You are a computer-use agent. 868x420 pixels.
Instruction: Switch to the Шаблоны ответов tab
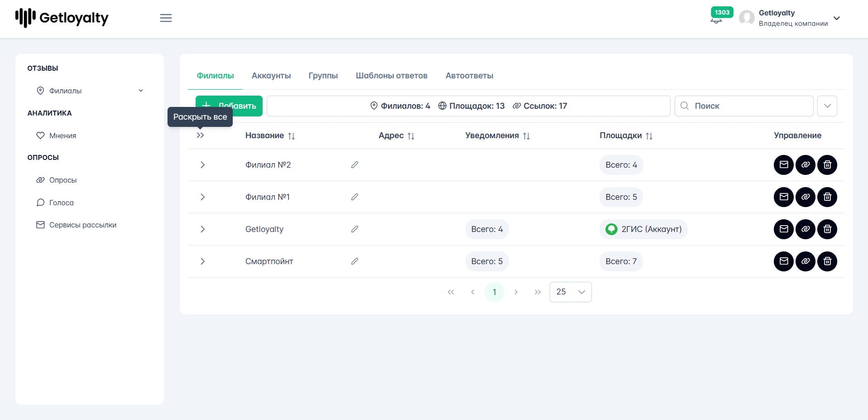(x=392, y=76)
